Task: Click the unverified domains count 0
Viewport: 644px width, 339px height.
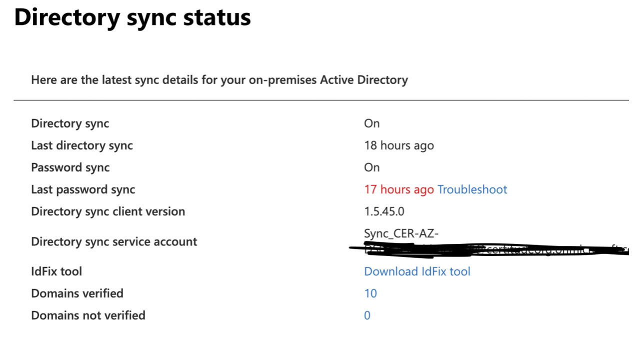Action: (x=367, y=315)
